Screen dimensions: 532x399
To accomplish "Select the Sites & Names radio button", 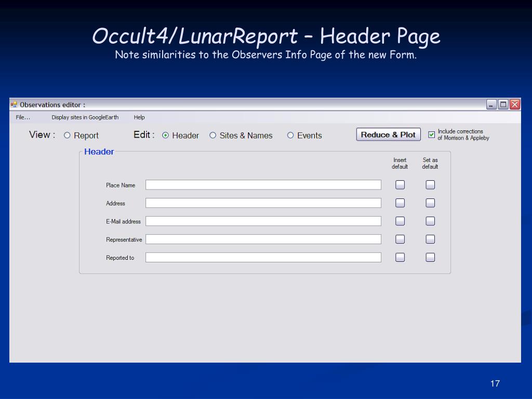I will click(x=212, y=136).
